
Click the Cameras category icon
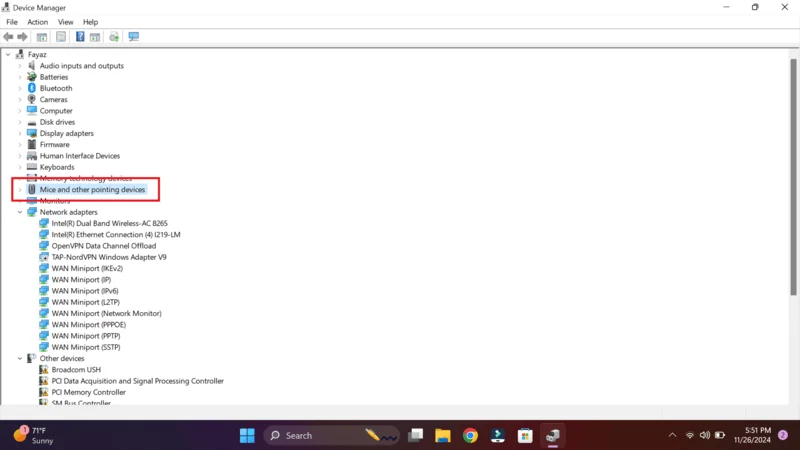click(x=32, y=99)
